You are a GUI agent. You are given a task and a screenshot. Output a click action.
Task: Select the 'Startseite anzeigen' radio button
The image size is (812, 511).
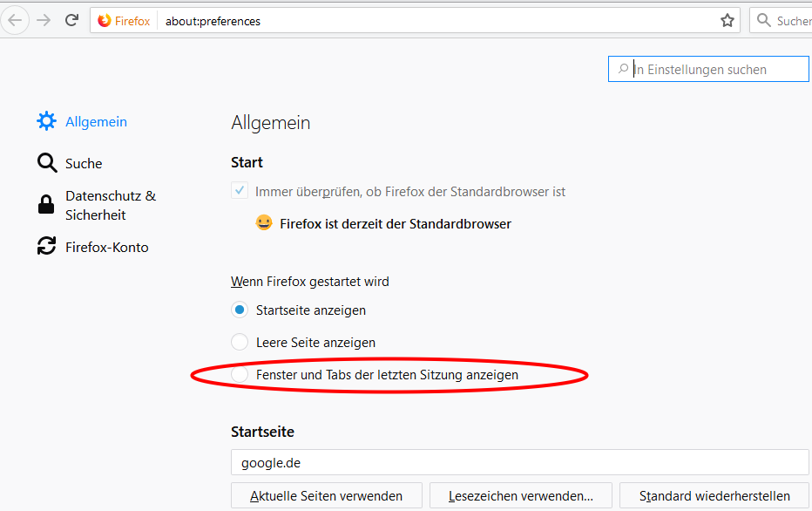click(x=240, y=310)
